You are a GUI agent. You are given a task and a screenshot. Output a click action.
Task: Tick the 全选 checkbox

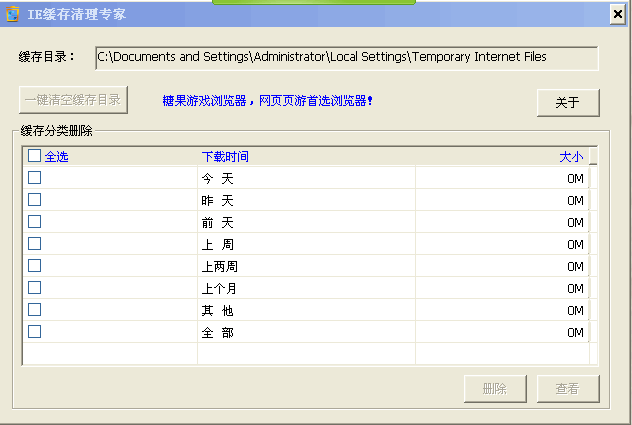[35, 156]
